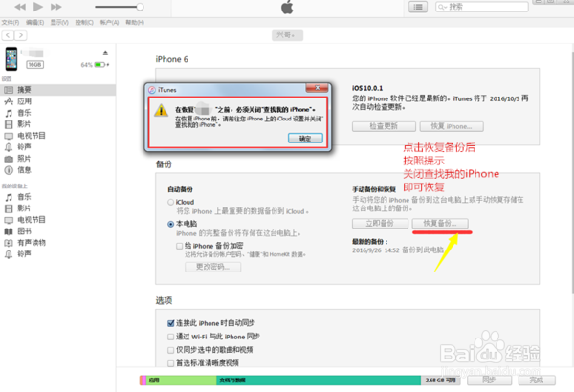Click the rewind previous track button
Viewport: 574px width, 392px height.
pos(20,7)
